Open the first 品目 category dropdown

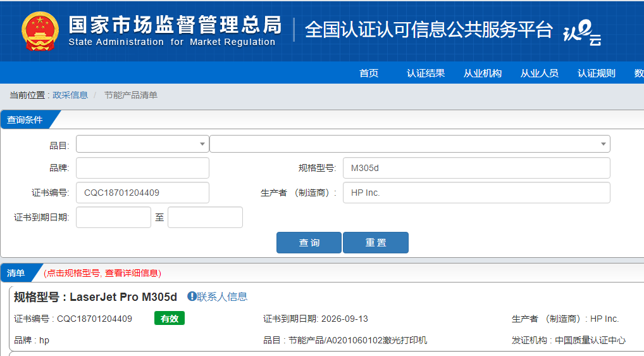pyautogui.click(x=142, y=144)
